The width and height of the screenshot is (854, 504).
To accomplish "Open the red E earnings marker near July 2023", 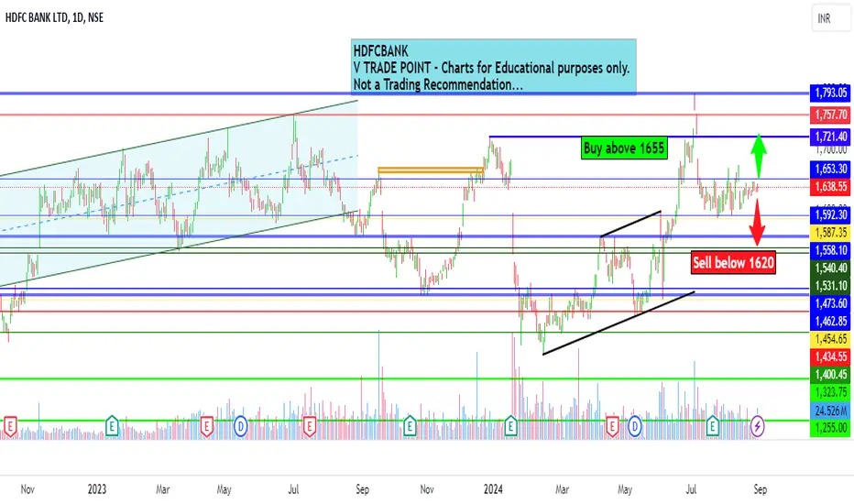I will [x=310, y=427].
